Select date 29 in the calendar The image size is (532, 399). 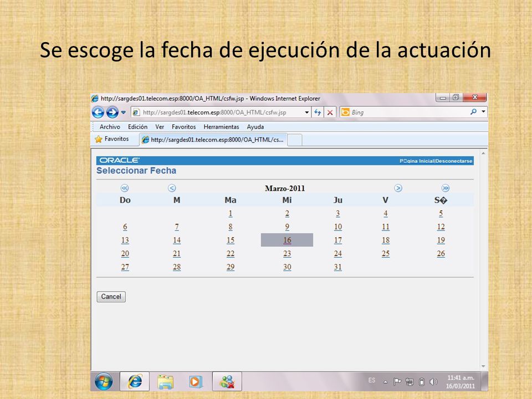pyautogui.click(x=231, y=267)
